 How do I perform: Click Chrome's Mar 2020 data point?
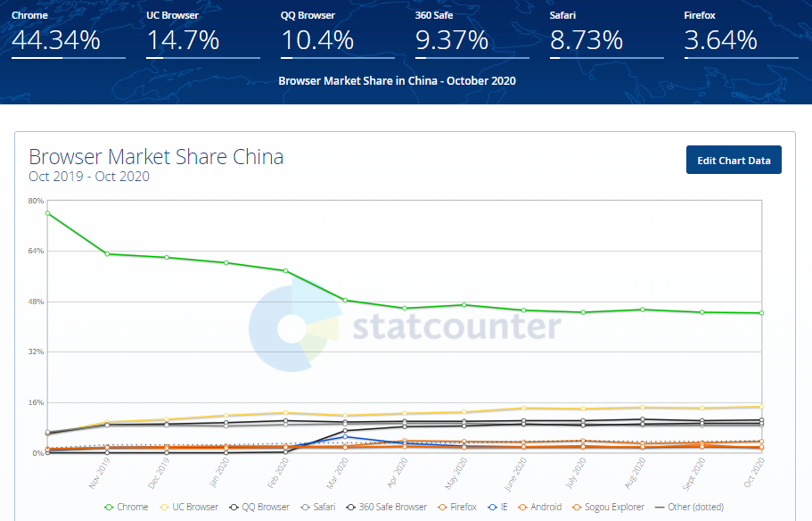(x=346, y=300)
